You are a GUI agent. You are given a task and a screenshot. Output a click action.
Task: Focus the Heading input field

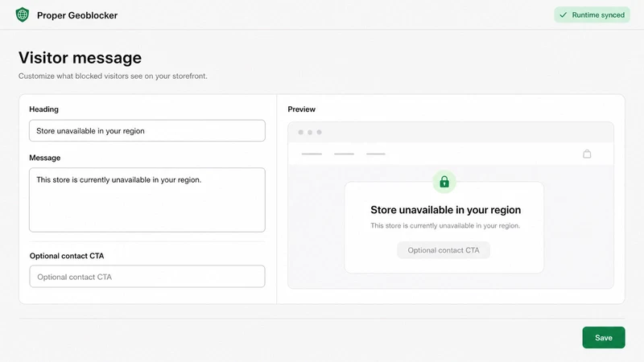(147, 130)
